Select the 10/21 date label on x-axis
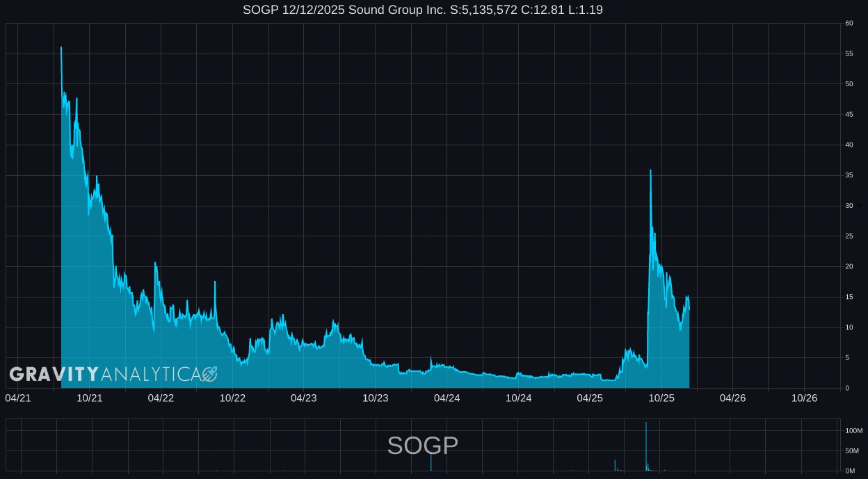This screenshot has height=479, width=868. (90, 398)
